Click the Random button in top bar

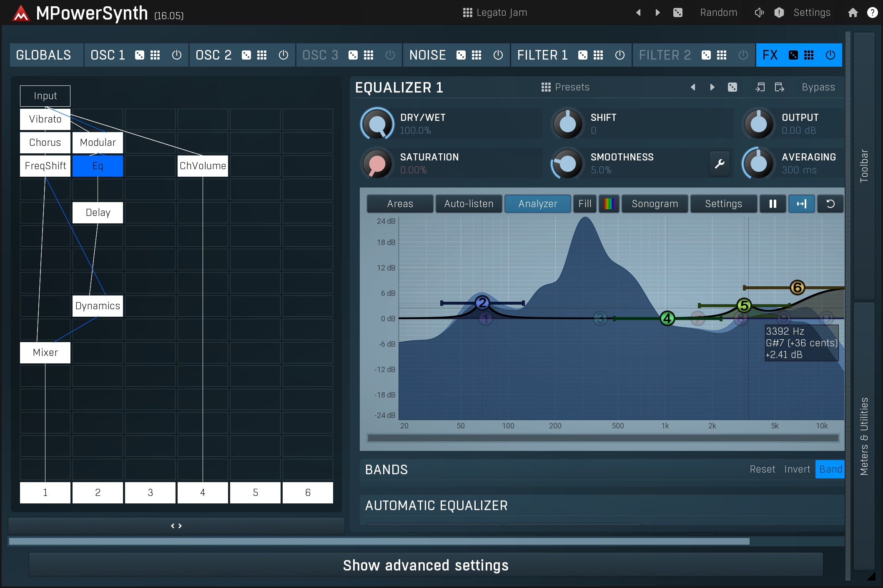(719, 13)
